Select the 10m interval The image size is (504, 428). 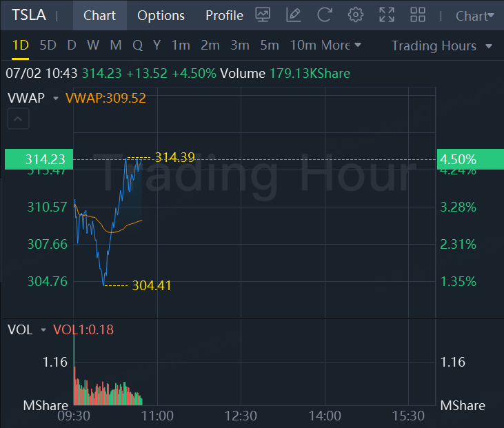coord(303,45)
